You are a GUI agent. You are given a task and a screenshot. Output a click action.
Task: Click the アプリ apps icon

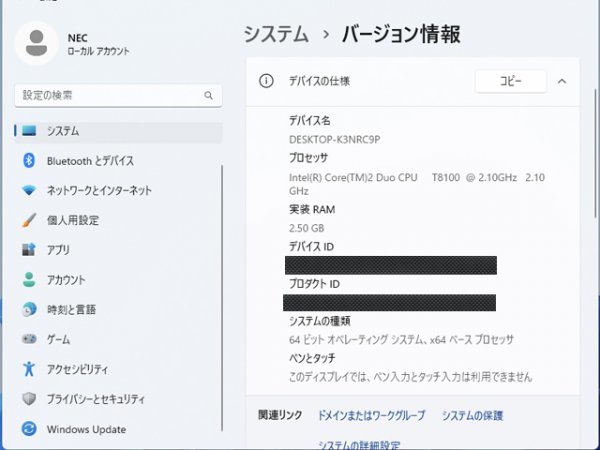[29, 249]
